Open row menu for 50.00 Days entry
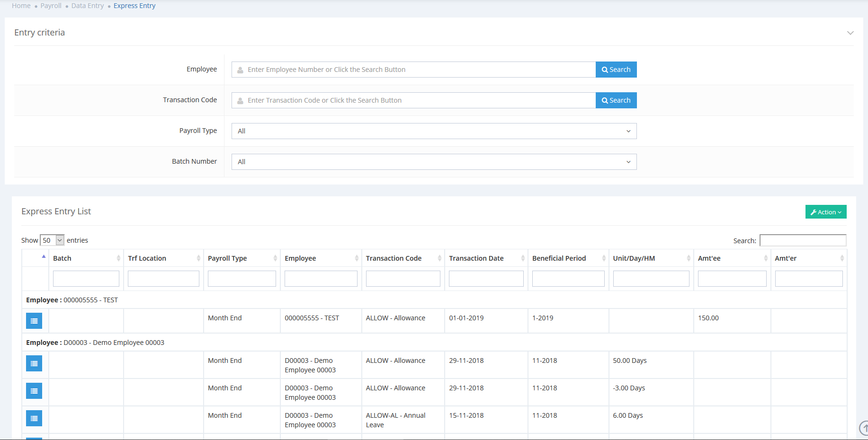The width and height of the screenshot is (868, 440). [34, 363]
